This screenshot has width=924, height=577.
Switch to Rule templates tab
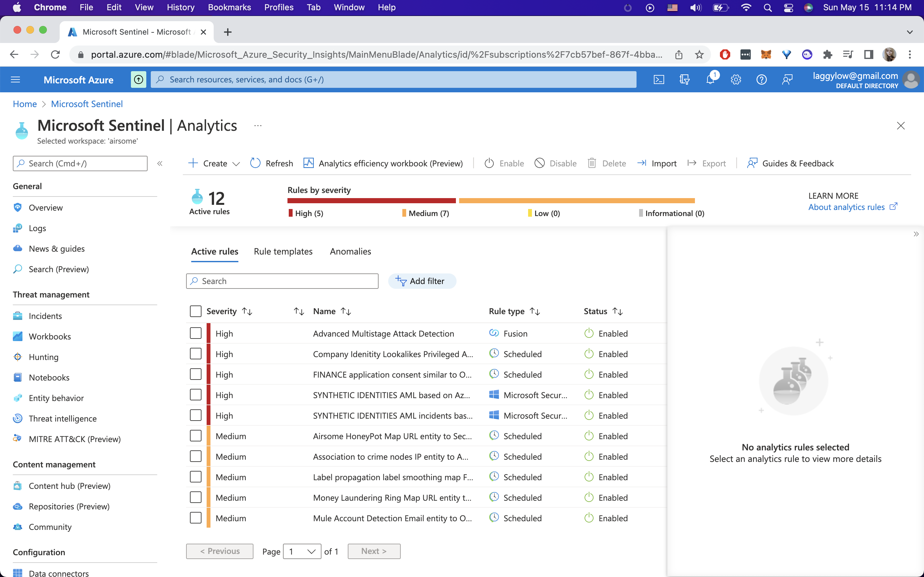click(283, 252)
